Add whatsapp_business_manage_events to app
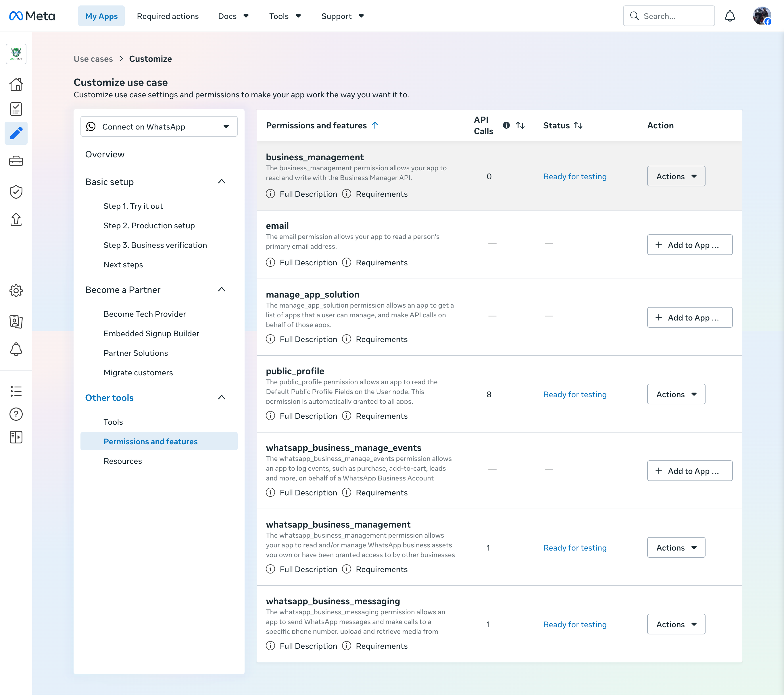The width and height of the screenshot is (784, 695). [x=690, y=471]
